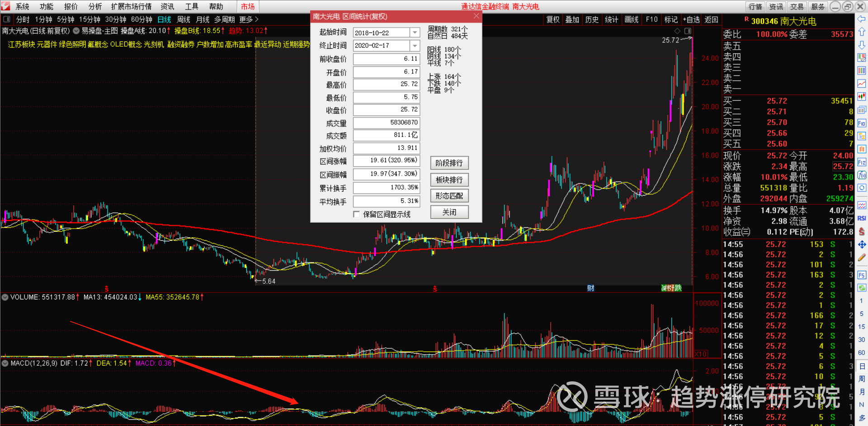Open the 系统 menu
Viewport: 868px width, 426px height.
[22, 6]
